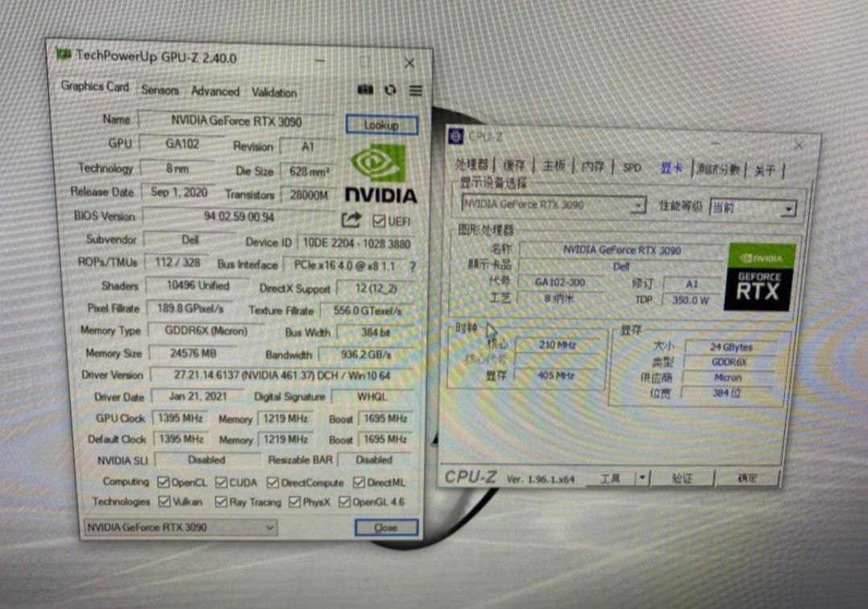
Task: Open the graphics card selector dropdown in GPU-Z
Action: 270,528
